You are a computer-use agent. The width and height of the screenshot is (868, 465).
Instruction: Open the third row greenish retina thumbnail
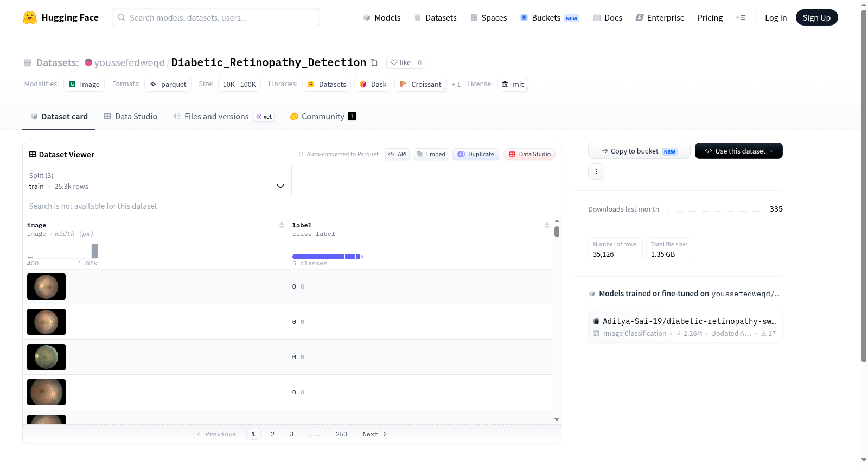pyautogui.click(x=46, y=357)
